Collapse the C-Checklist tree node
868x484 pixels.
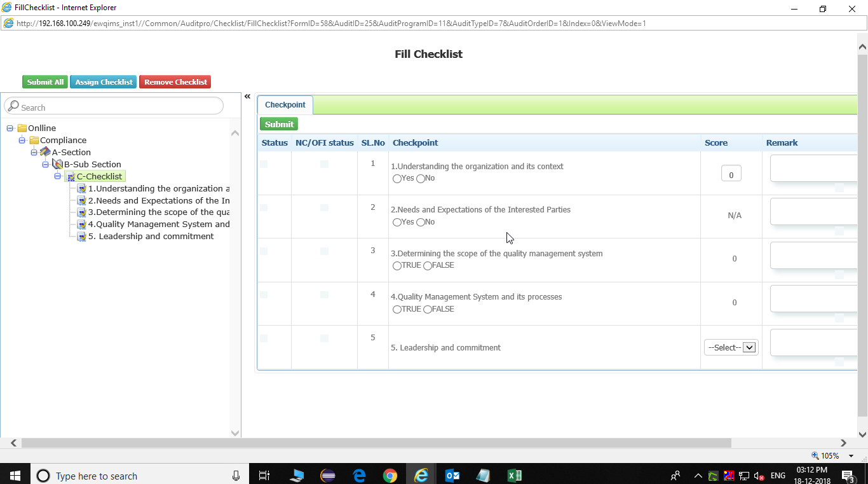click(58, 176)
